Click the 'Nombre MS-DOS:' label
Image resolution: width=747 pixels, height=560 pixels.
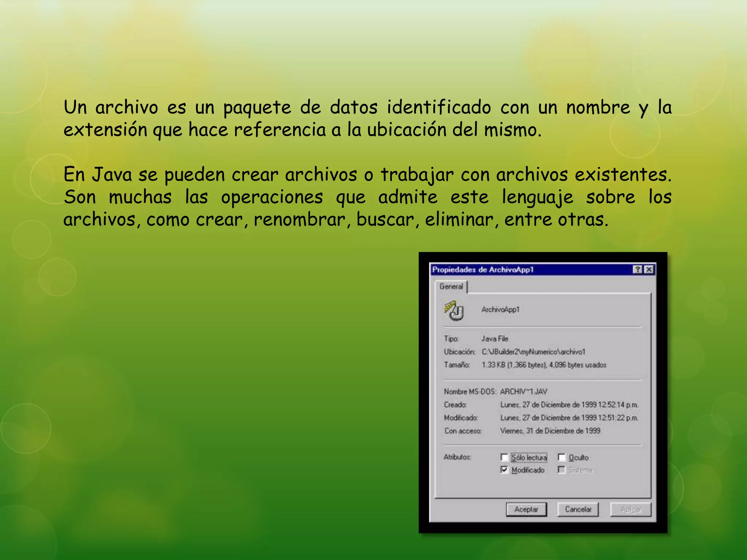coord(470,392)
